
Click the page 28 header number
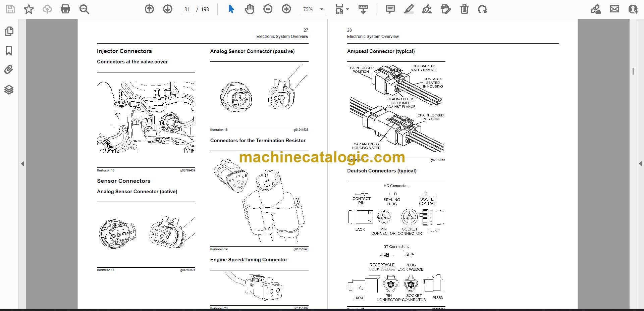click(x=349, y=30)
